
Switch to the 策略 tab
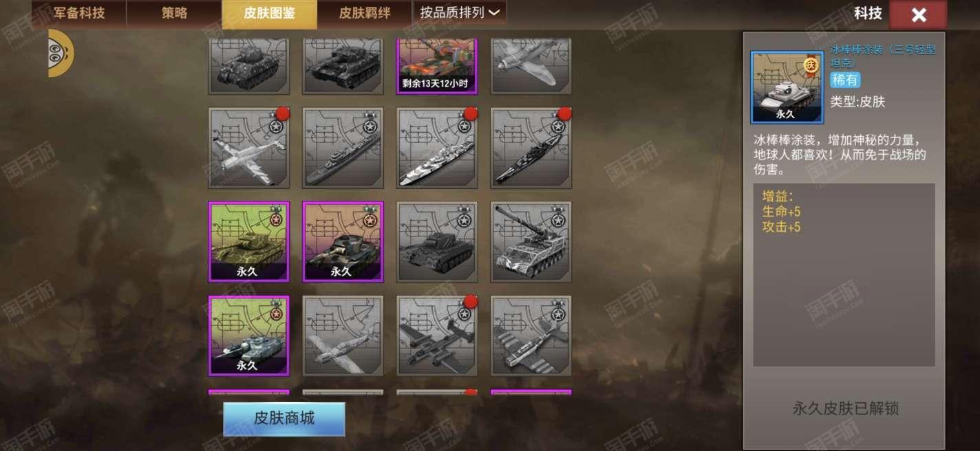click(174, 13)
